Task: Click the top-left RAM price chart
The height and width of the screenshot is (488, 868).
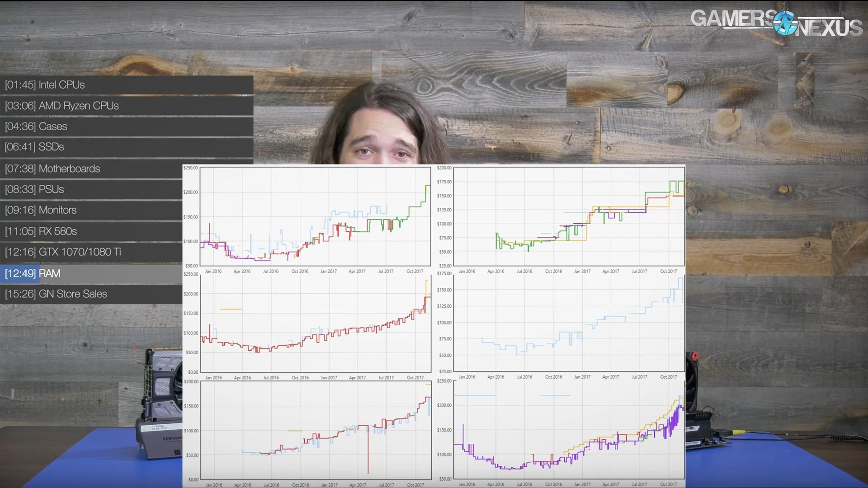Action: coord(315,216)
